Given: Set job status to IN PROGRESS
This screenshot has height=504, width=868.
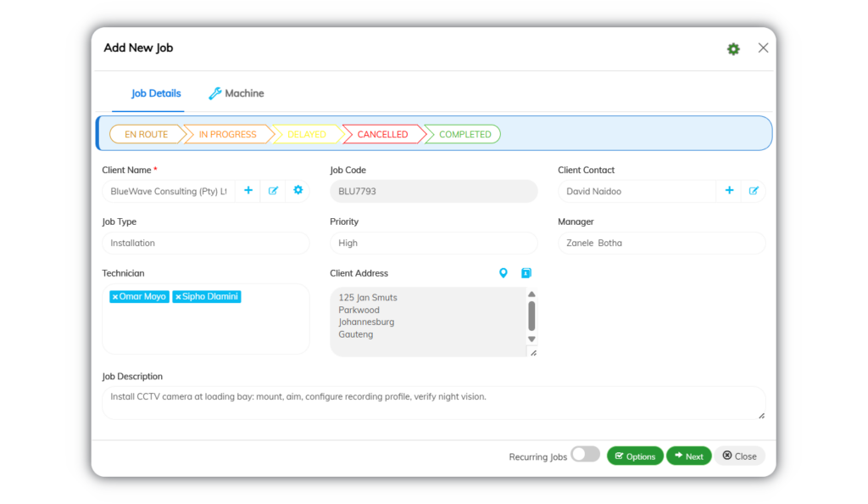Looking at the screenshot, I should (x=227, y=134).
